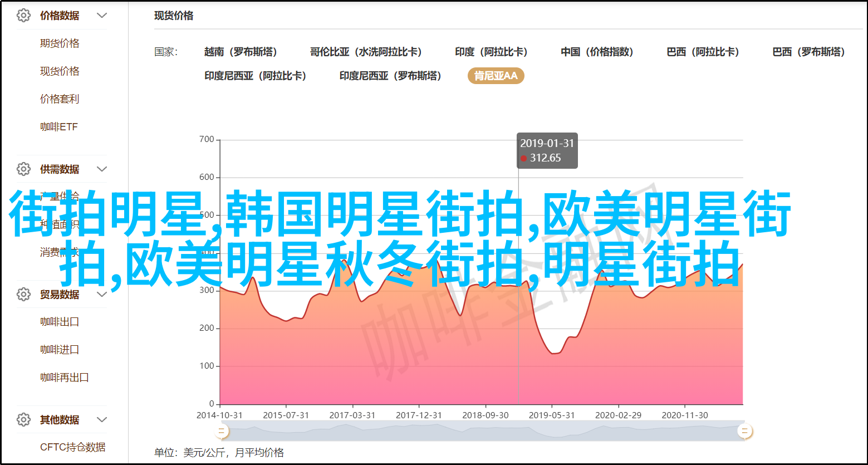Click the gear icon beside 贸易数据
Viewport: 868px width, 465px height.
23,294
